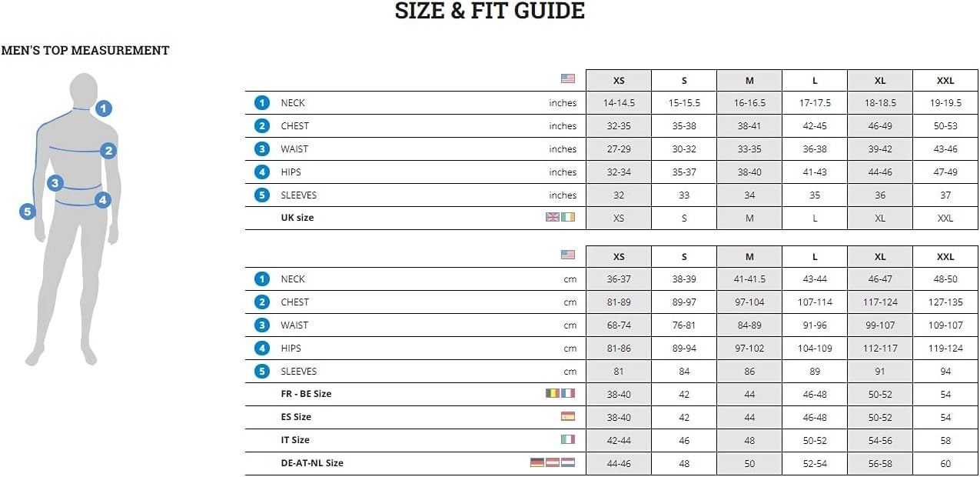
Task: Click the gray mannequin figure's head
Action: [x=84, y=90]
